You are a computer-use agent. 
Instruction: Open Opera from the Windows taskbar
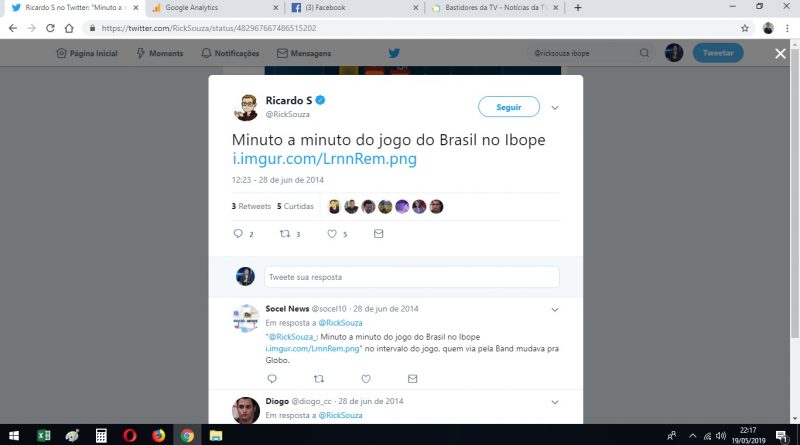tap(130, 435)
